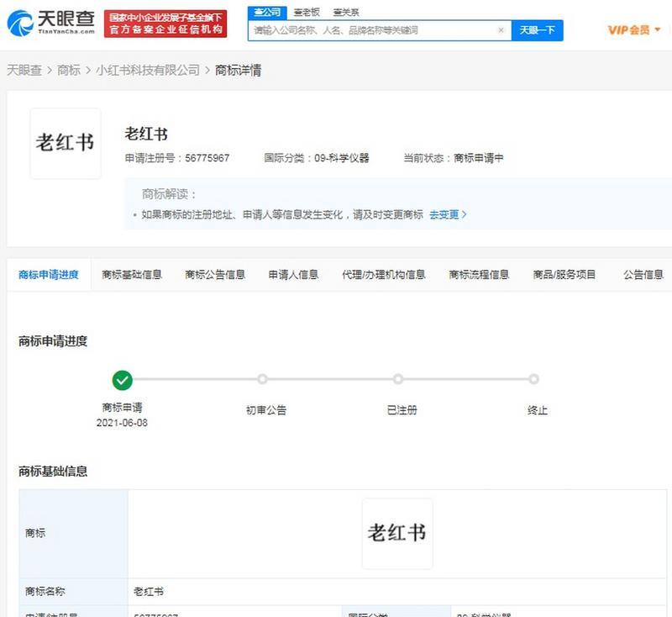Click the TianYanCha logo
672x617 pixels.
(x=51, y=24)
